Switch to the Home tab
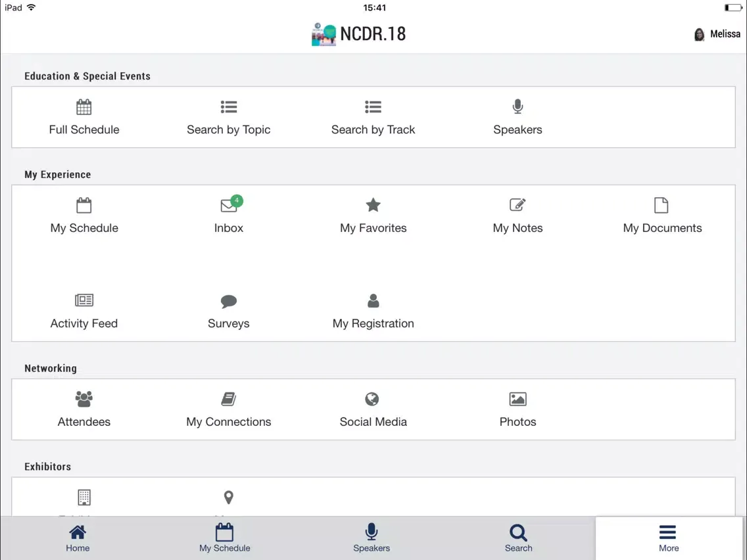This screenshot has height=560, width=747. pos(78,538)
